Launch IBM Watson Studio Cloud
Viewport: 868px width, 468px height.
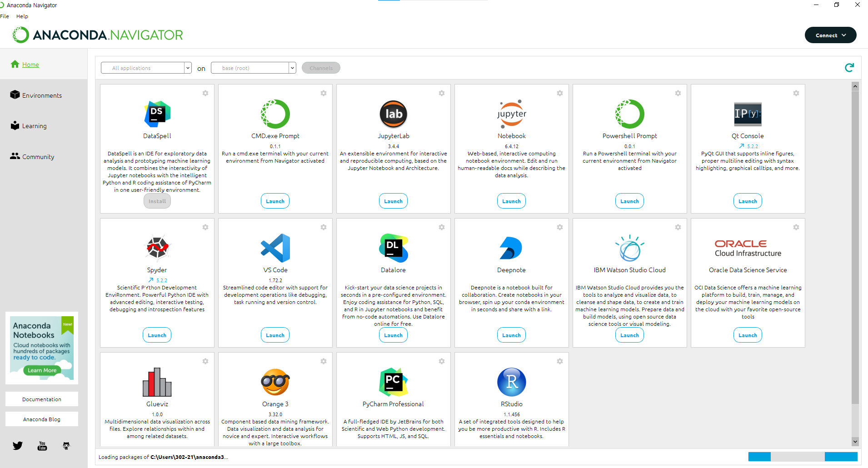630,335
